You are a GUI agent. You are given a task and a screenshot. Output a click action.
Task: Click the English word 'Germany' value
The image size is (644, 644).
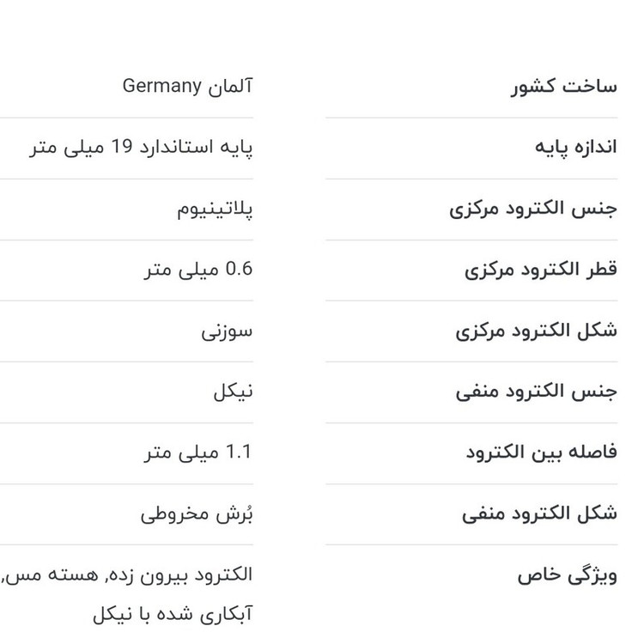(162, 87)
